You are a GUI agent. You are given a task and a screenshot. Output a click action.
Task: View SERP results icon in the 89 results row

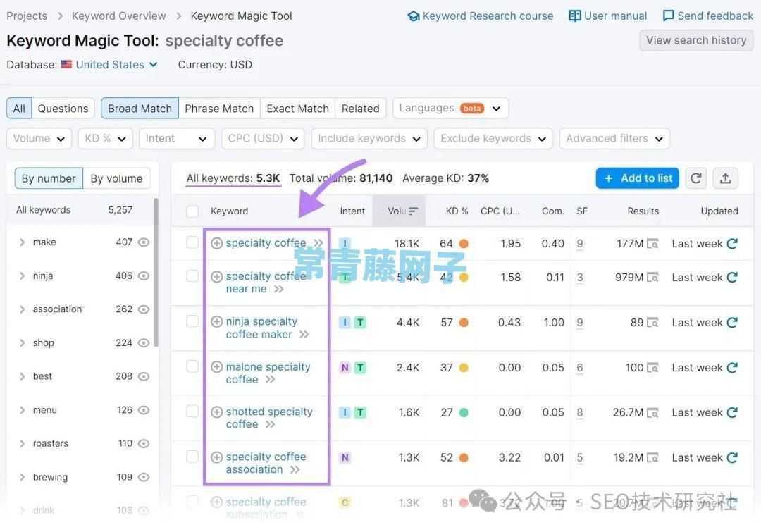coord(652,323)
